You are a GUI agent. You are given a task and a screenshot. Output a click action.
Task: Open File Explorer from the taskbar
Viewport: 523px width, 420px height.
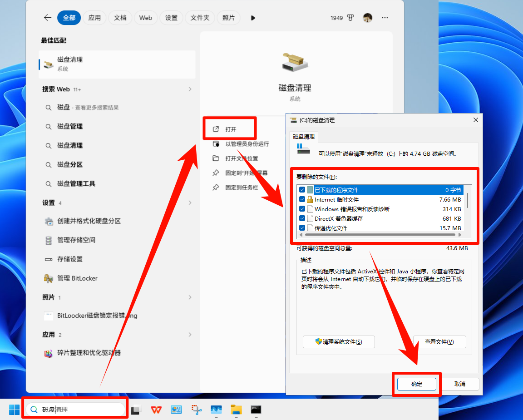click(236, 409)
